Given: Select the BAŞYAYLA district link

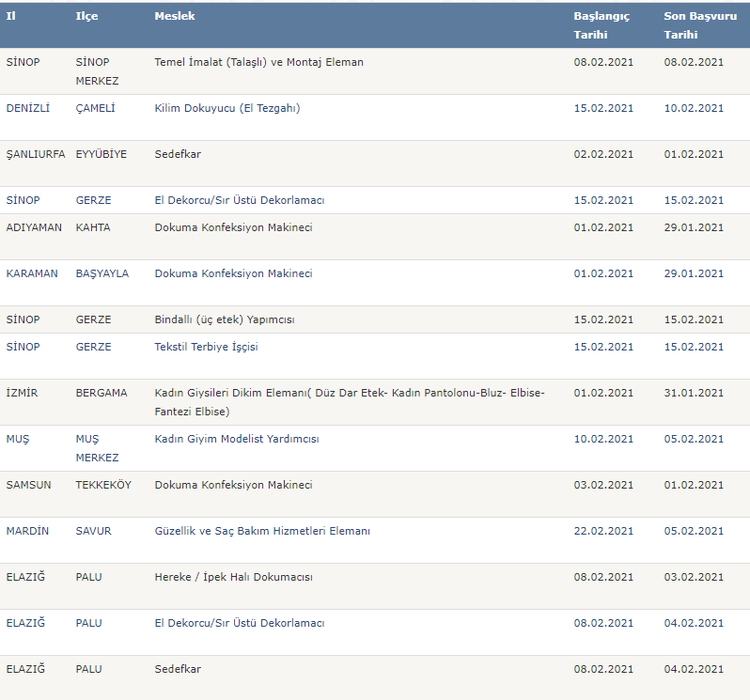Looking at the screenshot, I should tap(102, 273).
